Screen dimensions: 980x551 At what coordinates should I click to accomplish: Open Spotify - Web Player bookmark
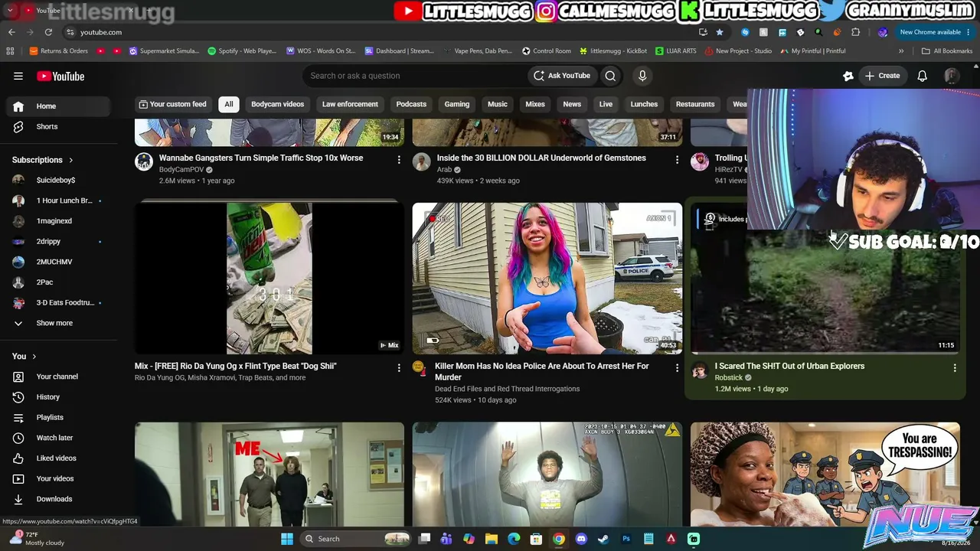[x=242, y=51]
